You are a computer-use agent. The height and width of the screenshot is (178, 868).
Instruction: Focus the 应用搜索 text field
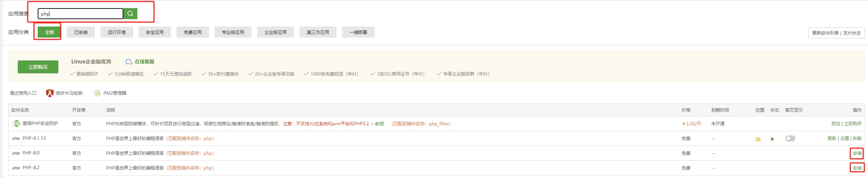click(x=81, y=14)
